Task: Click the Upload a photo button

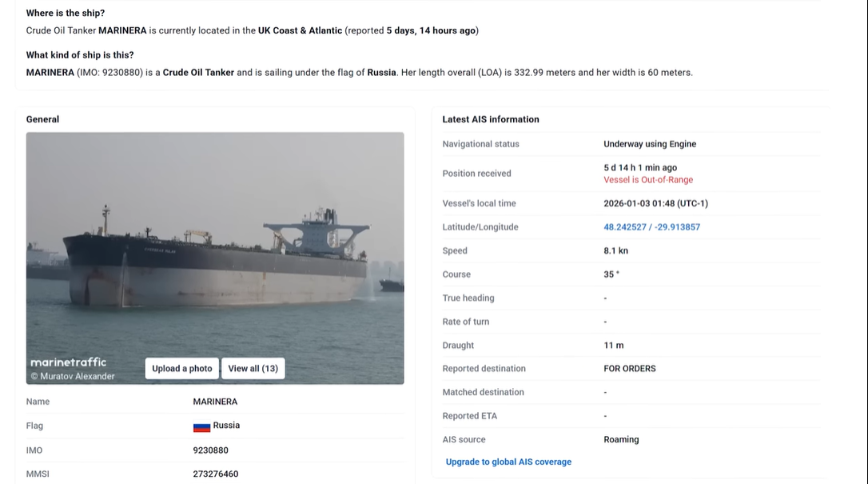Action: point(182,369)
